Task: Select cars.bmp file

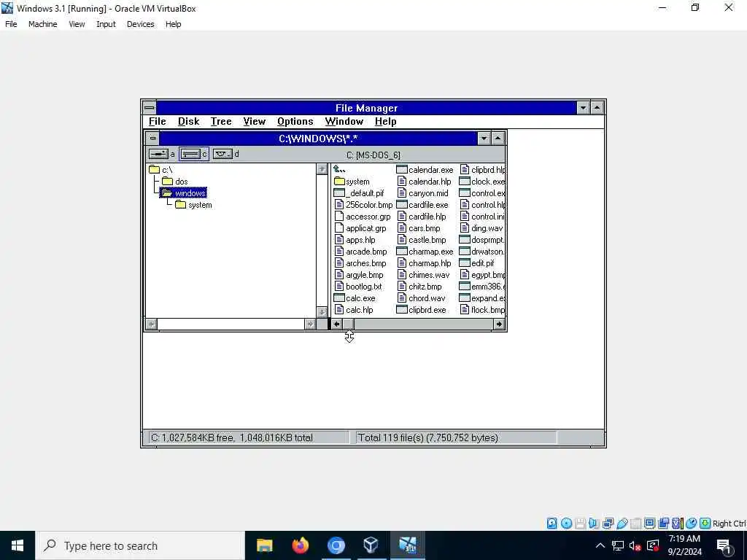Action: point(419,228)
